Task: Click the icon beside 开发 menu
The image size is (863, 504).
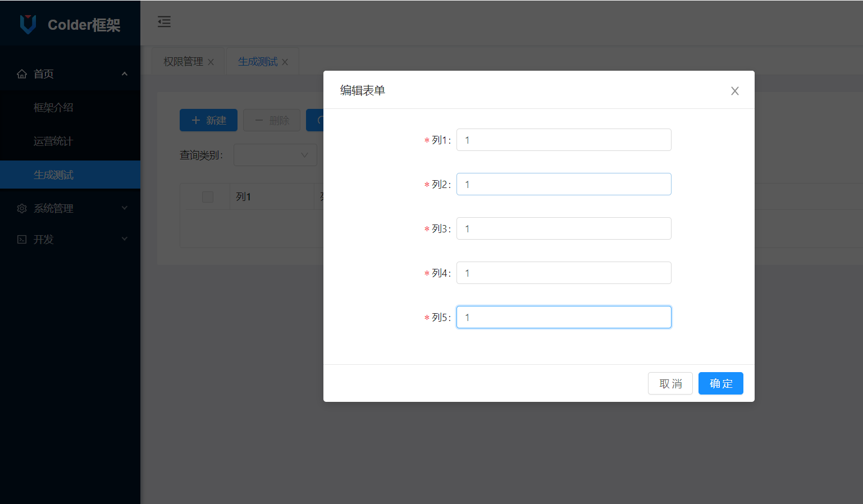Action: [22, 239]
